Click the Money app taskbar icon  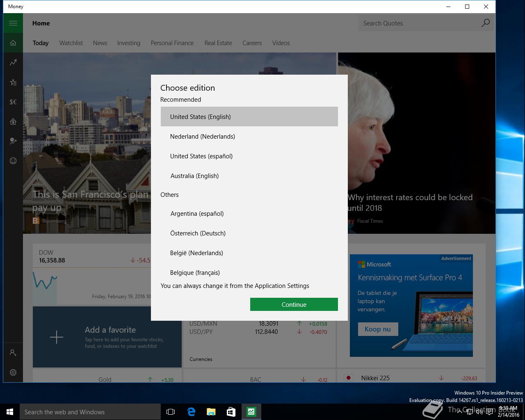pyautogui.click(x=251, y=412)
